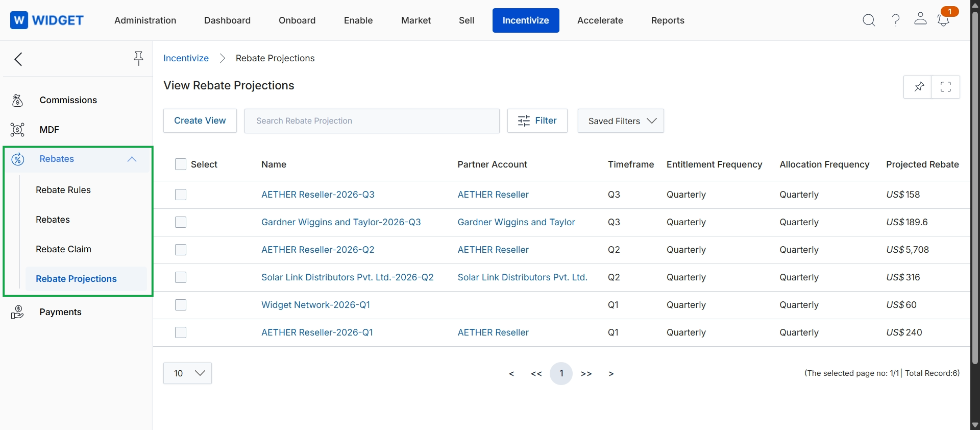The width and height of the screenshot is (980, 430).
Task: Open Gardner Wiggins and Taylor partner account
Action: tap(517, 222)
